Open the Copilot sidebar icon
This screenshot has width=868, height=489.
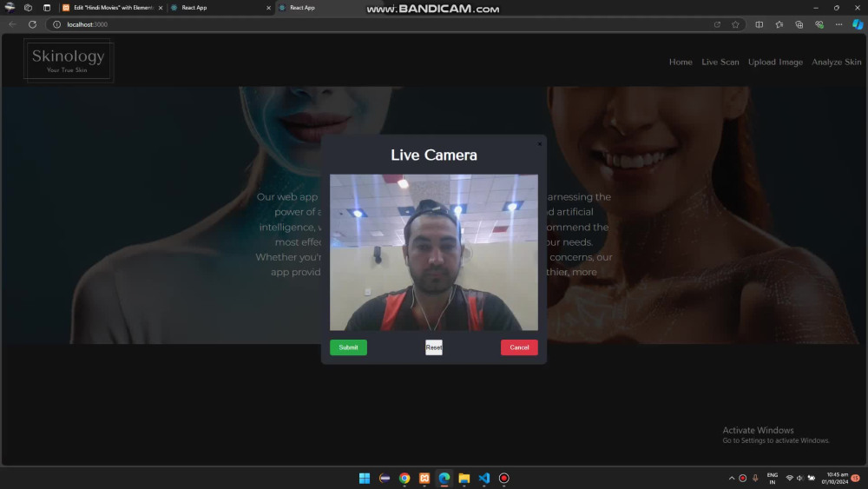pyautogui.click(x=858, y=24)
